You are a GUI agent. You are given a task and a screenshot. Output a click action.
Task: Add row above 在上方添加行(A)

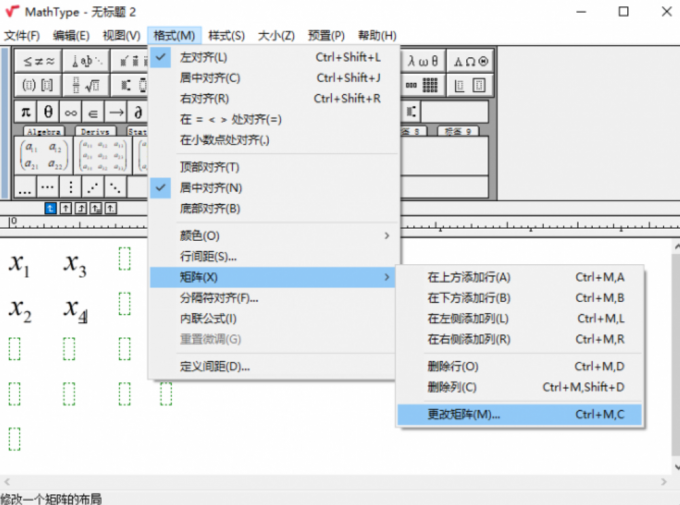(x=520, y=277)
